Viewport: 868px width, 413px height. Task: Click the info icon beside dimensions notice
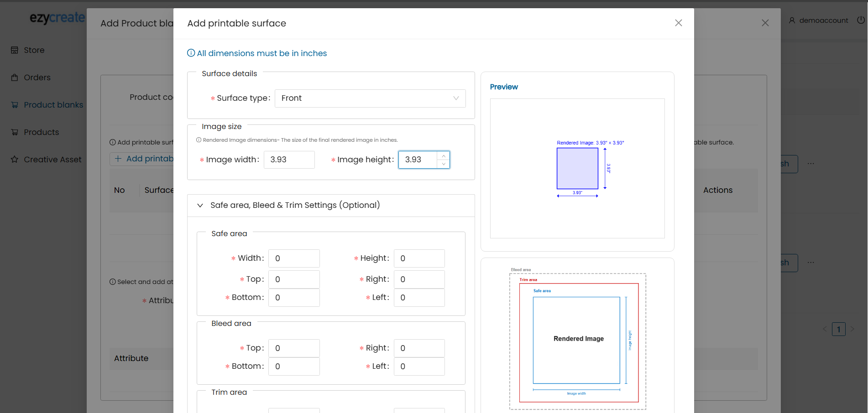pos(191,53)
